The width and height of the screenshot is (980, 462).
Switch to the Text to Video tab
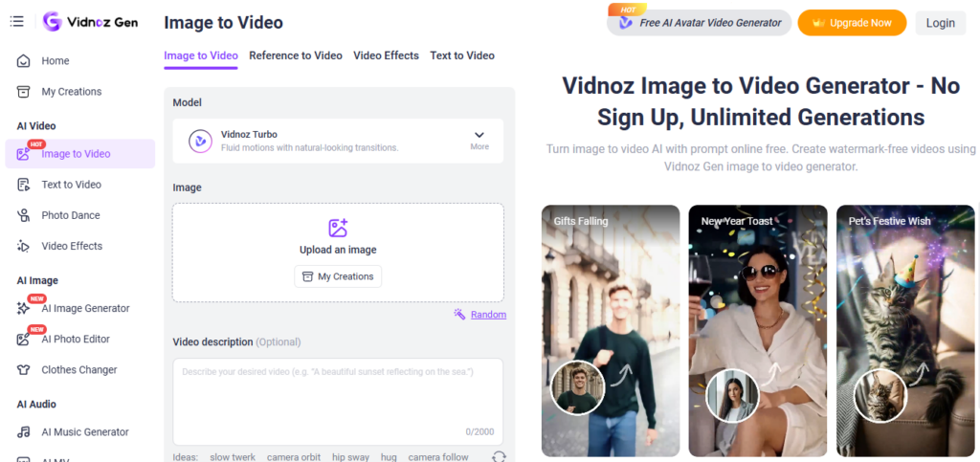tap(462, 55)
